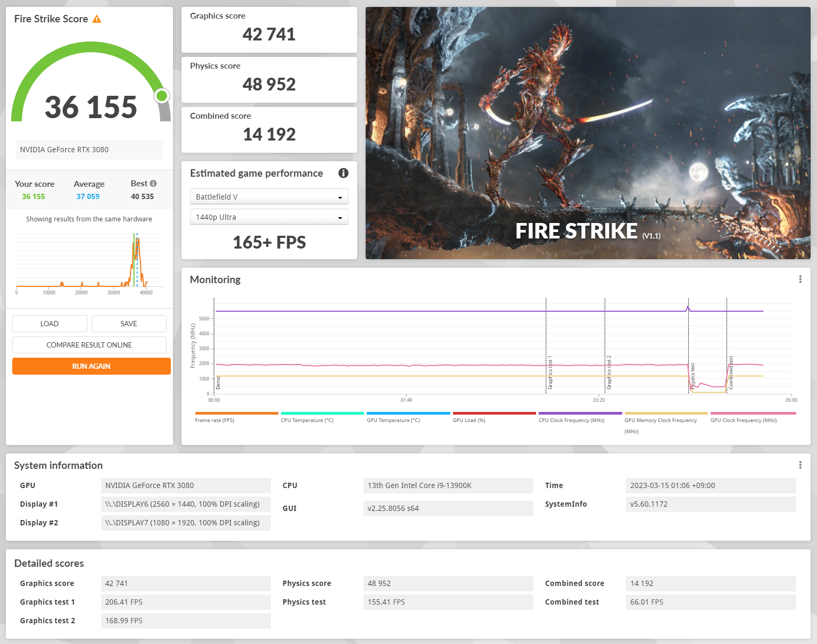This screenshot has width=817, height=644.
Task: Click the 165+ FPS estimate
Action: pyautogui.click(x=269, y=243)
